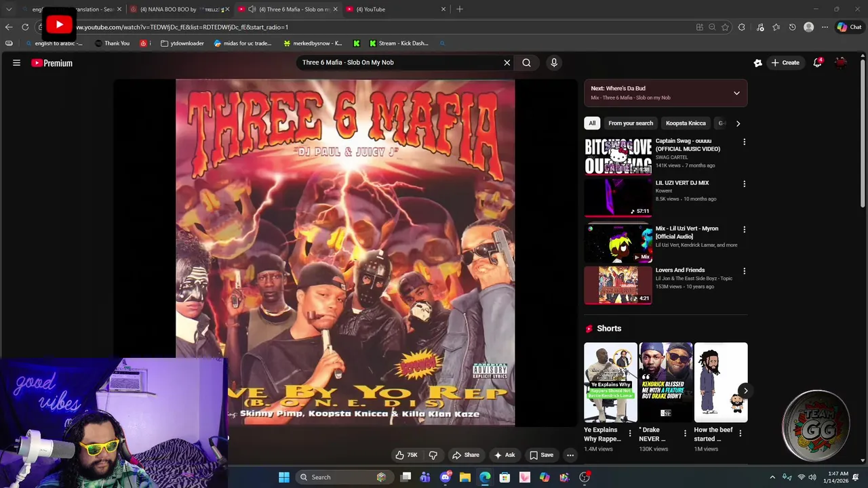Open browser extensions puzzle icon
Image resolution: width=868 pixels, height=488 pixels.
741,27
